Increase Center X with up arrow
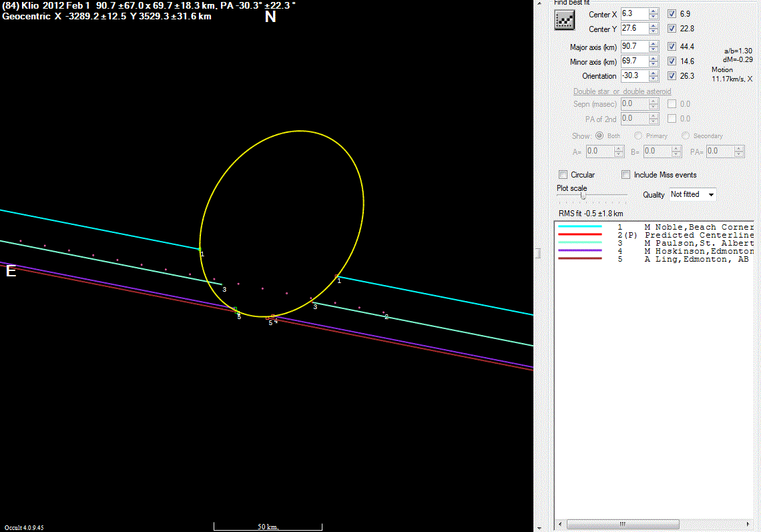The height and width of the screenshot is (532, 761). (x=653, y=11)
